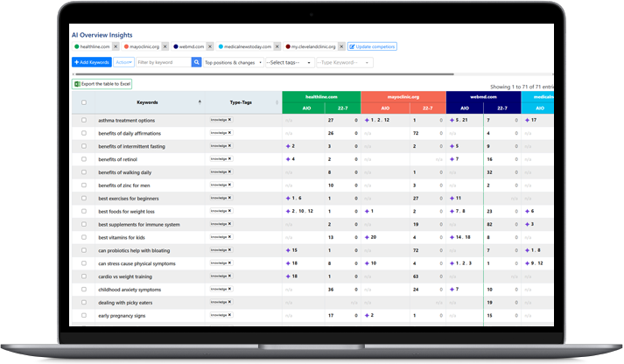The height and width of the screenshot is (364, 624).
Task: Click mayoclinic AIO star for asthma treatment options
Action: coord(367,120)
